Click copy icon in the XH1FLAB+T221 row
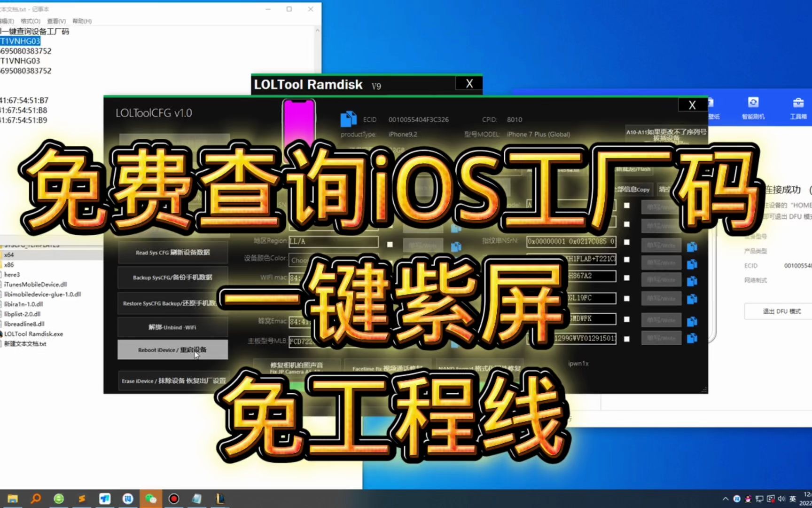This screenshot has height=508, width=812. [x=692, y=264]
